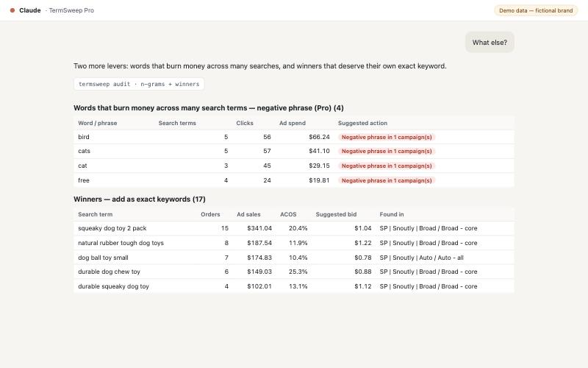Click the Ad sales column header

(x=248, y=214)
